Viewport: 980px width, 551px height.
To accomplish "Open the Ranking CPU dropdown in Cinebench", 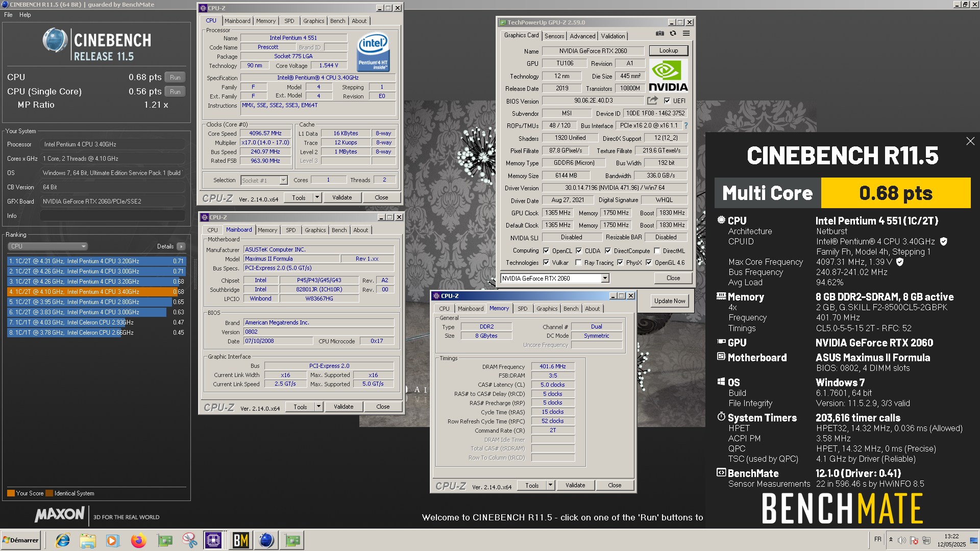I will [x=47, y=246].
